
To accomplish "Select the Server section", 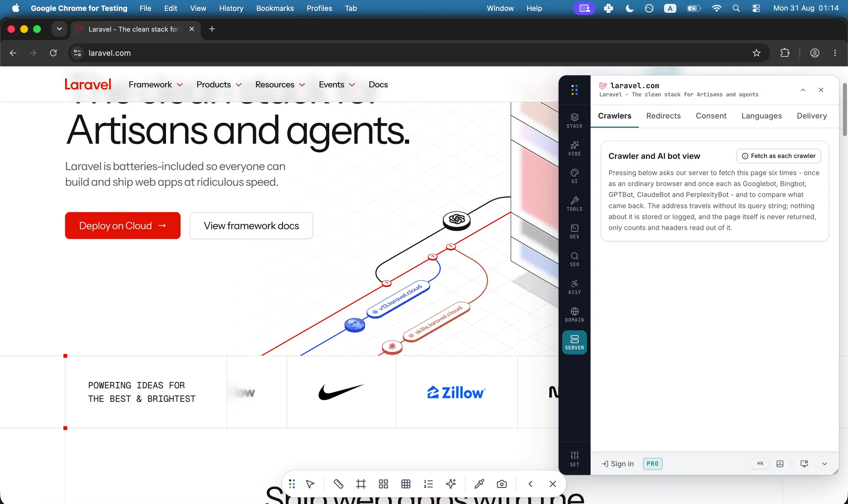I will pyautogui.click(x=574, y=342).
